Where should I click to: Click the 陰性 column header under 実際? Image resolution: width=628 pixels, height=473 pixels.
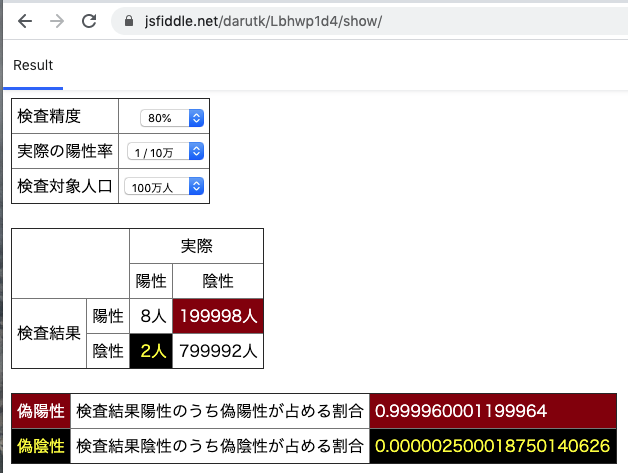click(x=218, y=281)
